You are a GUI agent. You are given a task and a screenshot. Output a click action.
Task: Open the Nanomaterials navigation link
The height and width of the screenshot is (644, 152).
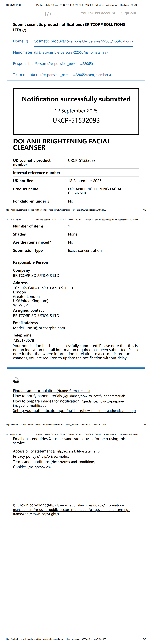(60, 52)
